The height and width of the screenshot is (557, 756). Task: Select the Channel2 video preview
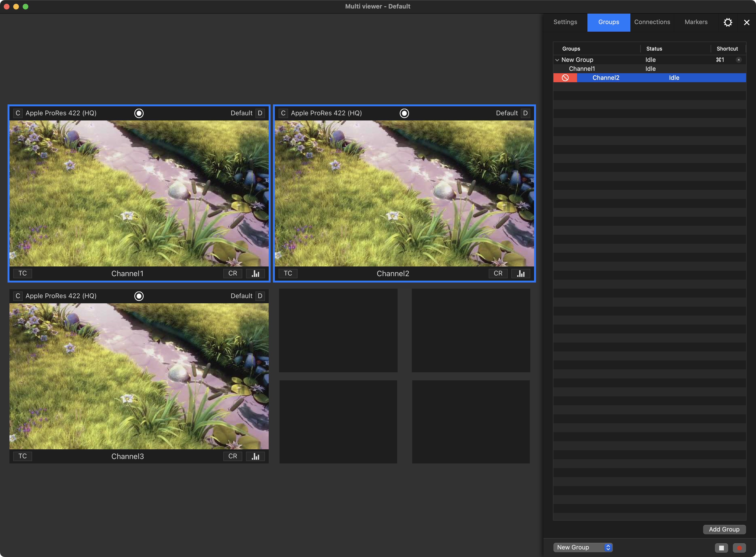404,193
